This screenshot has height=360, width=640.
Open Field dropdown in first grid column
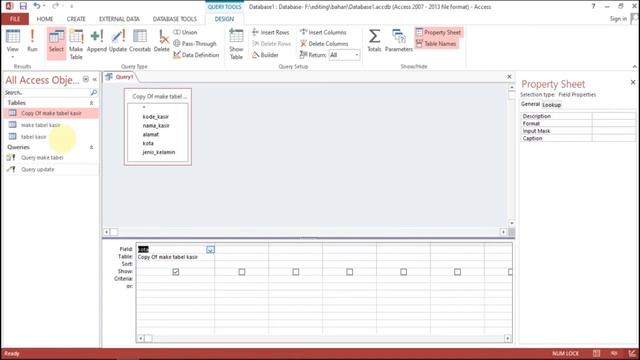(x=210, y=249)
